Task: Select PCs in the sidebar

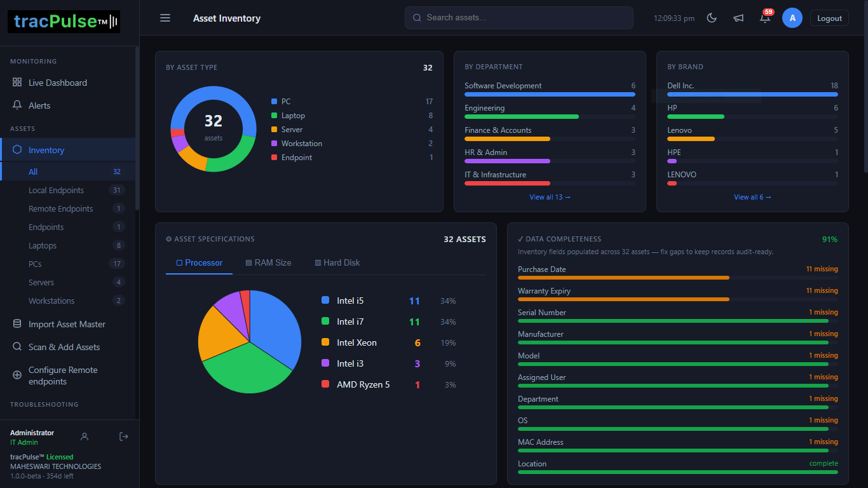Action: point(67,264)
